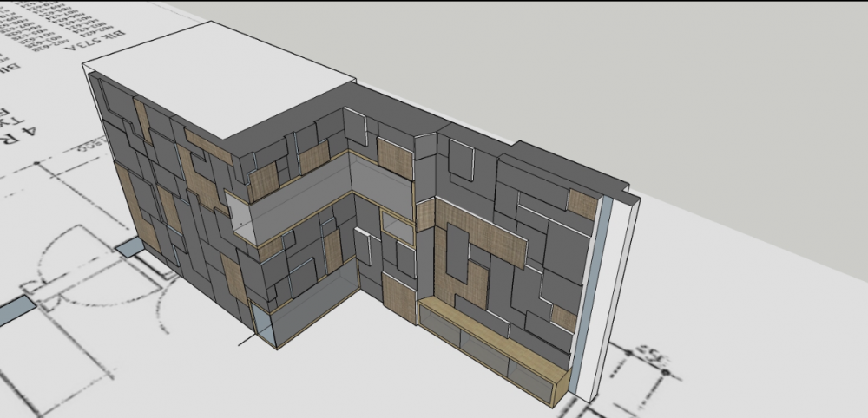Click the blue rectangle at the left wall's base
Viewport: 868px width, 418px height.
coord(131,249)
